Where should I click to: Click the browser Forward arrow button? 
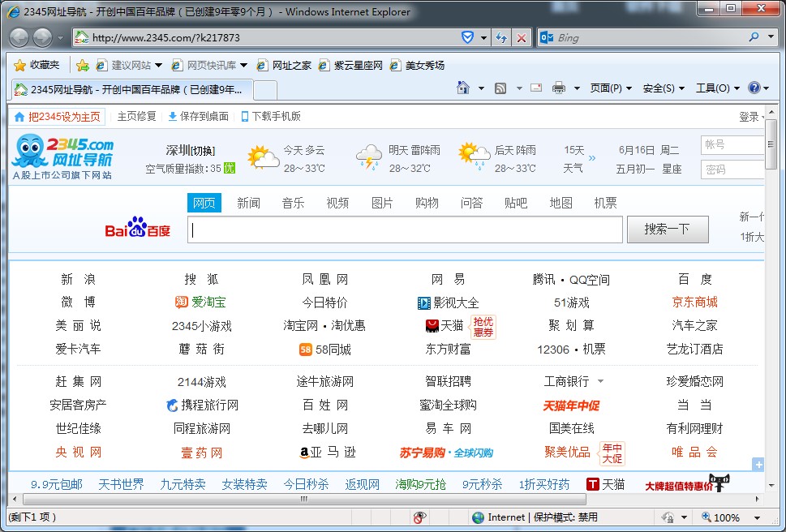pyautogui.click(x=43, y=37)
